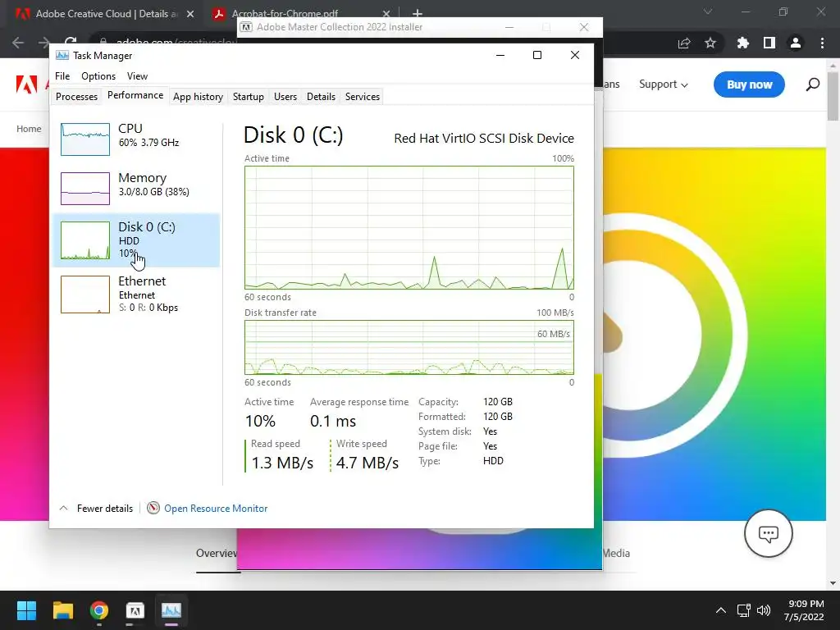This screenshot has width=840, height=630.
Task: Close the Adobe Master Collection 2022 Installer window
Action: [584, 27]
